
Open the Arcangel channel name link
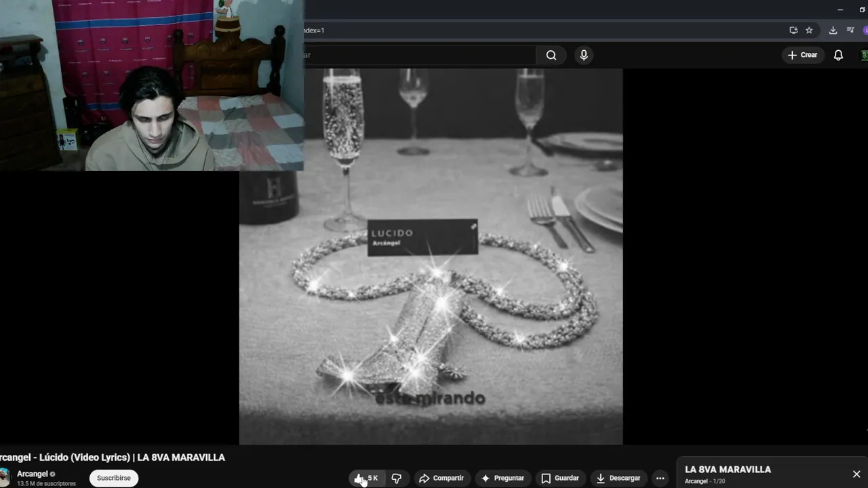pyautogui.click(x=33, y=474)
